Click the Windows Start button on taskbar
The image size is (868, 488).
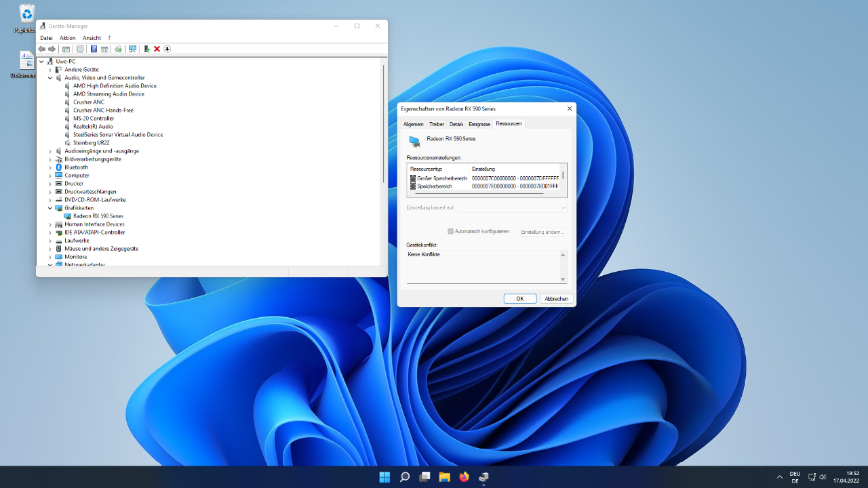pos(384,476)
